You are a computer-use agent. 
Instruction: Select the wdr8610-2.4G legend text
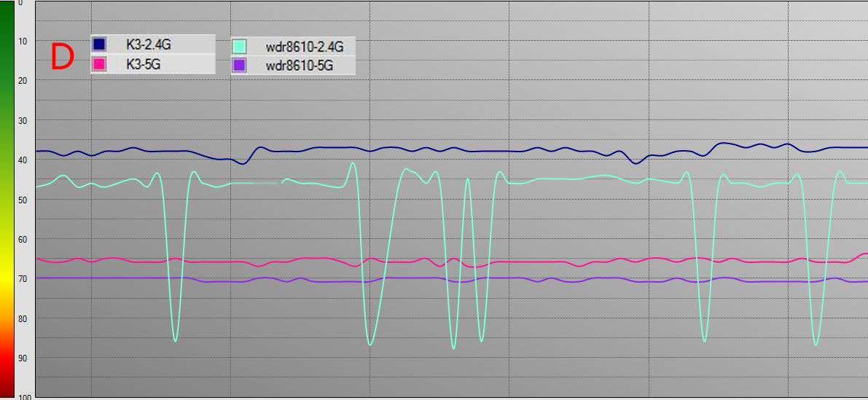pos(304,47)
